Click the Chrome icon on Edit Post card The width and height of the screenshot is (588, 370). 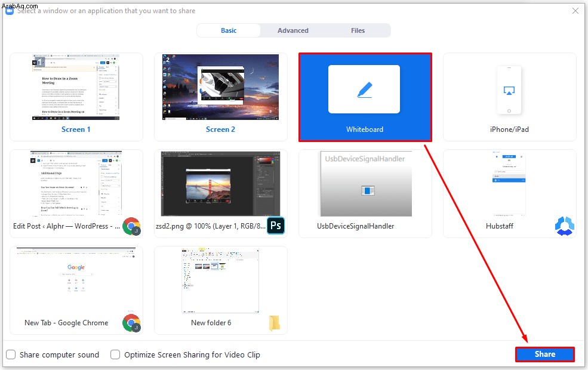coord(131,226)
